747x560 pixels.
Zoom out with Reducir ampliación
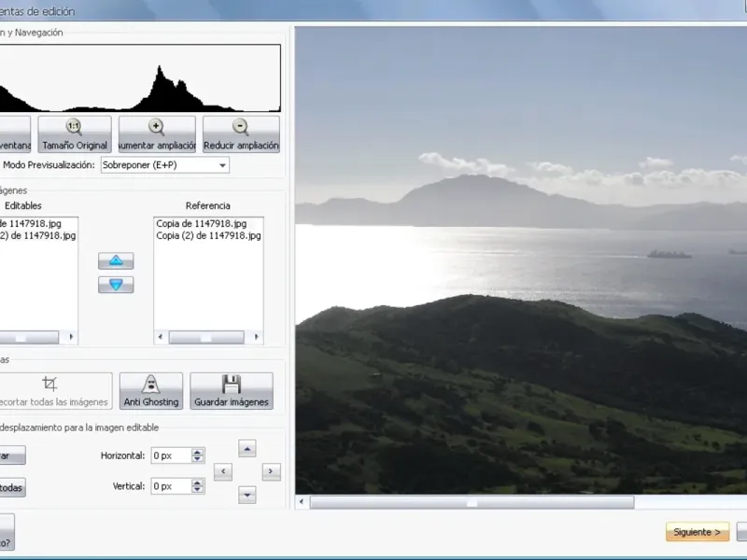coord(241,134)
